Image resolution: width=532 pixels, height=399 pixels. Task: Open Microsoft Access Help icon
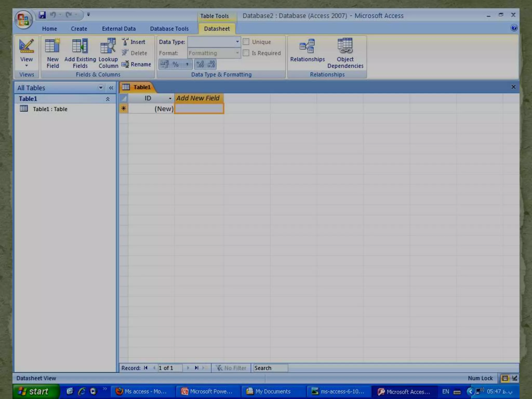pyautogui.click(x=514, y=28)
